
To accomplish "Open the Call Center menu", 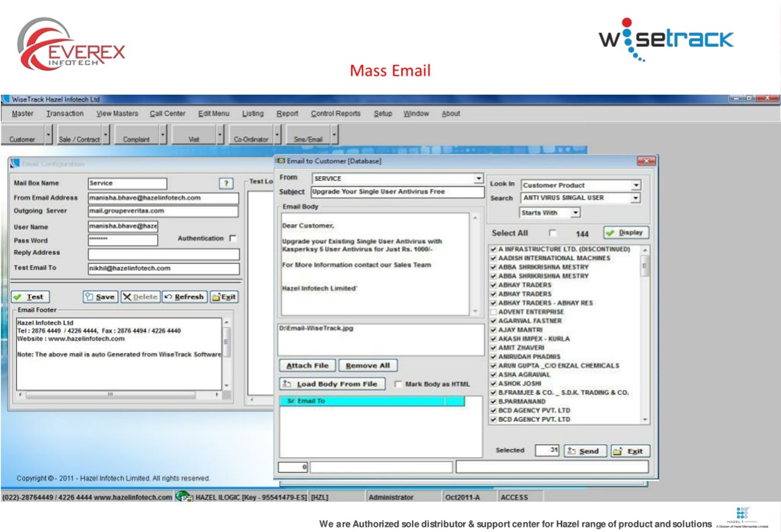I will click(167, 113).
